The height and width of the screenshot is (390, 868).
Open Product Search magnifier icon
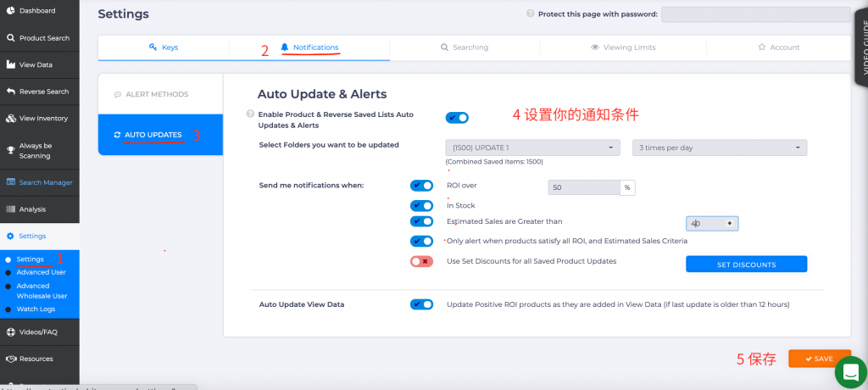10,38
